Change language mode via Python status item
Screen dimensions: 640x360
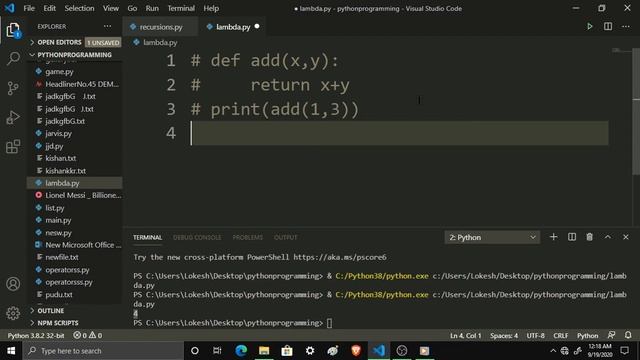(587, 336)
